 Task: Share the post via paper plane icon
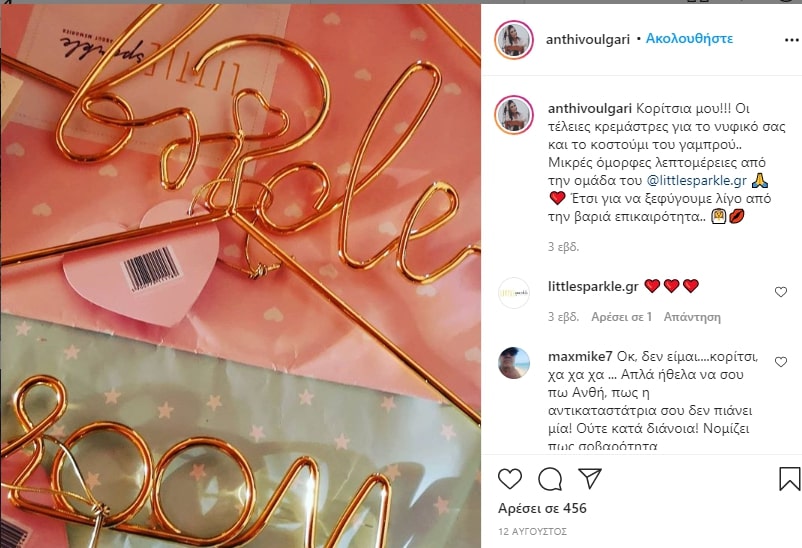coord(590,478)
